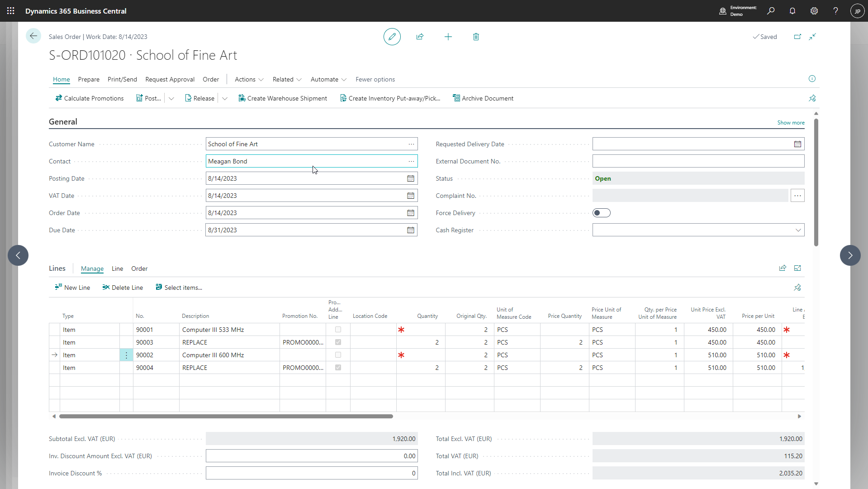This screenshot has width=868, height=489.
Task: Open the Due Date calendar picker
Action: tap(410, 230)
